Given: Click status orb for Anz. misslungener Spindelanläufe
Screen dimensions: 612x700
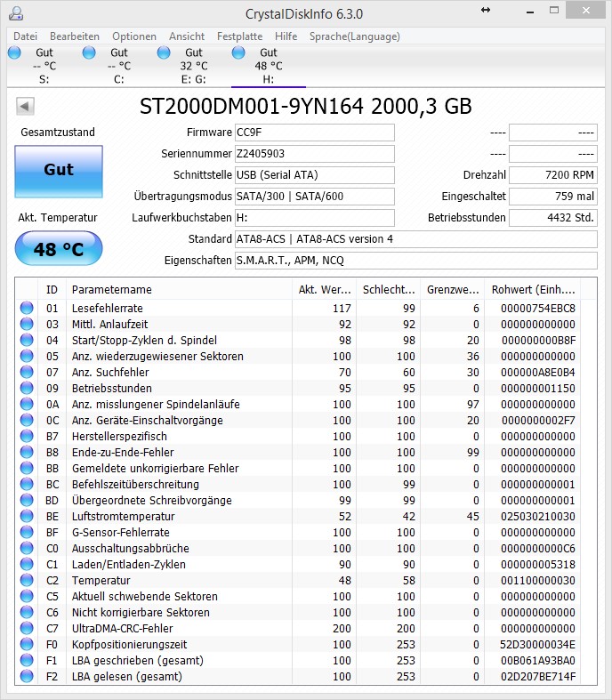Looking at the screenshot, I should coord(27,404).
